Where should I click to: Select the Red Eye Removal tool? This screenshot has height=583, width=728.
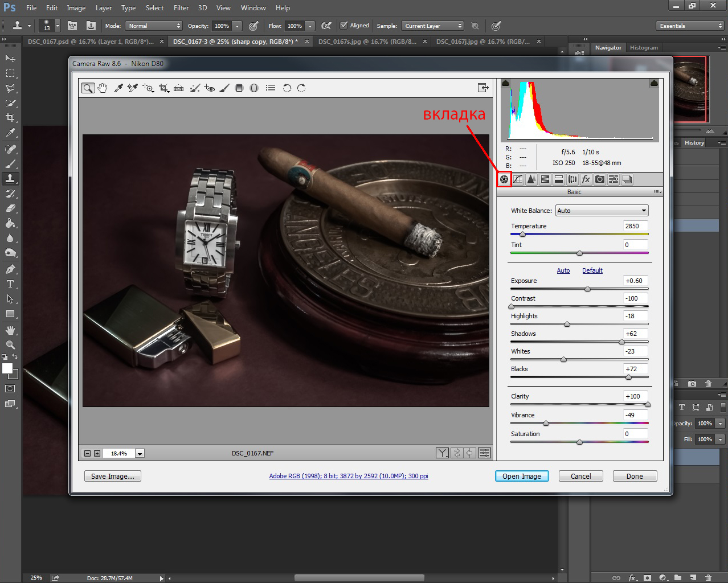pyautogui.click(x=210, y=88)
